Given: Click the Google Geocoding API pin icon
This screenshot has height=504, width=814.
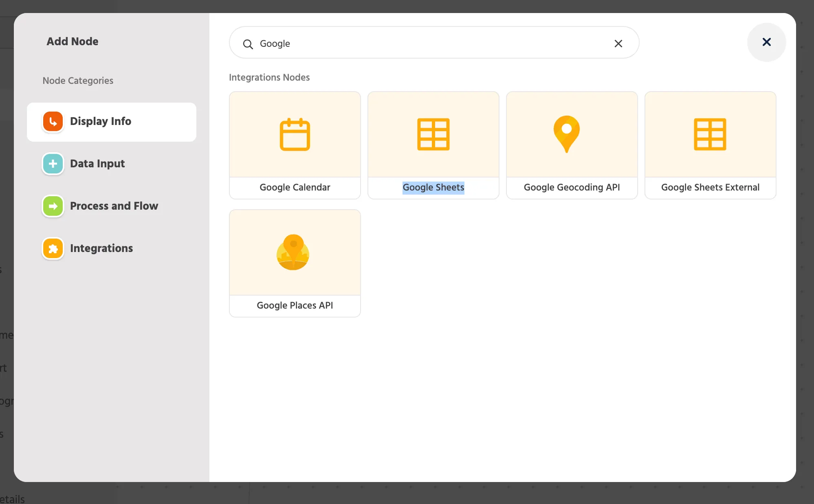Looking at the screenshot, I should (x=566, y=134).
